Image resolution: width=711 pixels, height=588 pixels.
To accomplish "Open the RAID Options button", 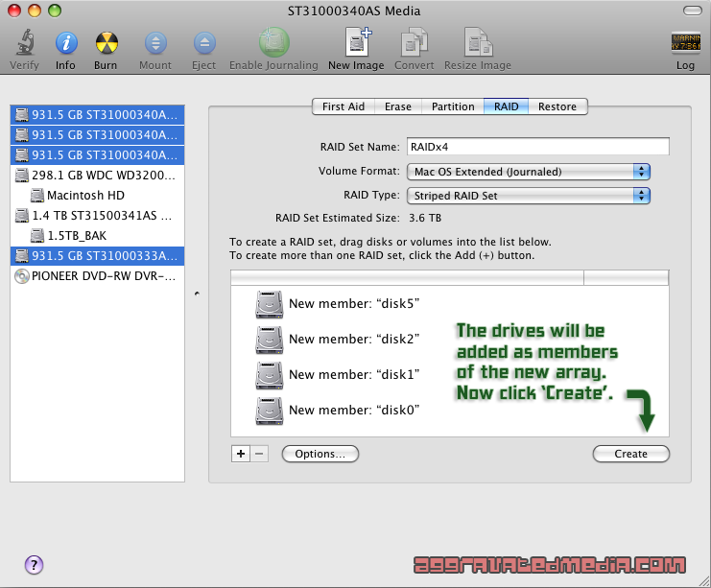I will (x=320, y=454).
